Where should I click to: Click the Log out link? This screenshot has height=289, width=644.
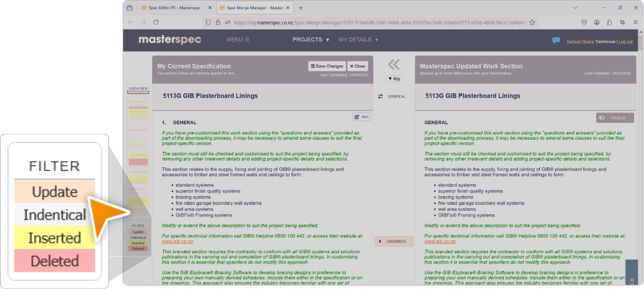(x=626, y=42)
